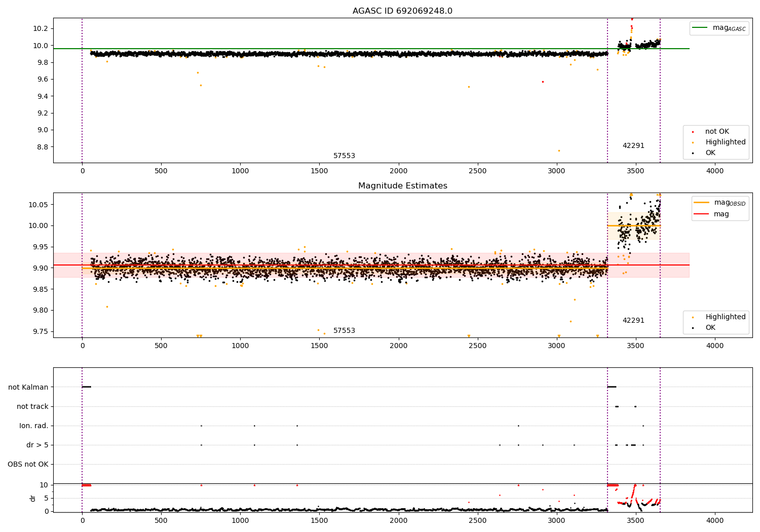This screenshot has height=532, width=760.
Task: Click the 'OBS not OK' row label
Action: click(28, 465)
